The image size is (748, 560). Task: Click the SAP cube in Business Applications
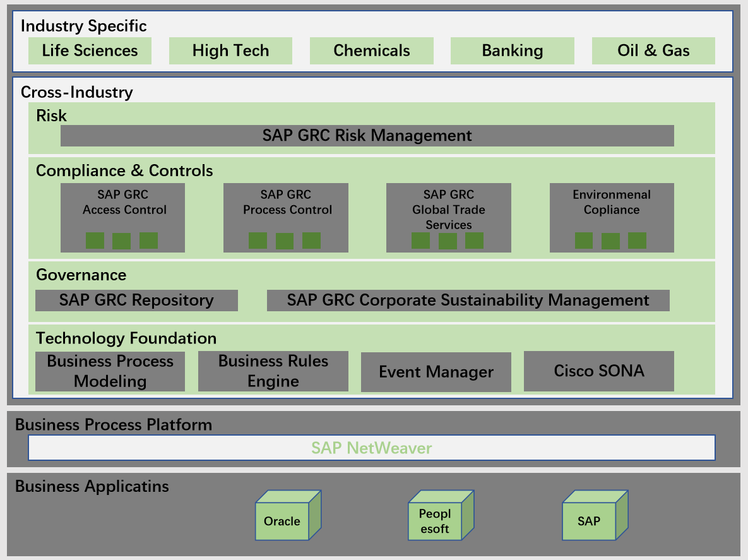tap(589, 521)
